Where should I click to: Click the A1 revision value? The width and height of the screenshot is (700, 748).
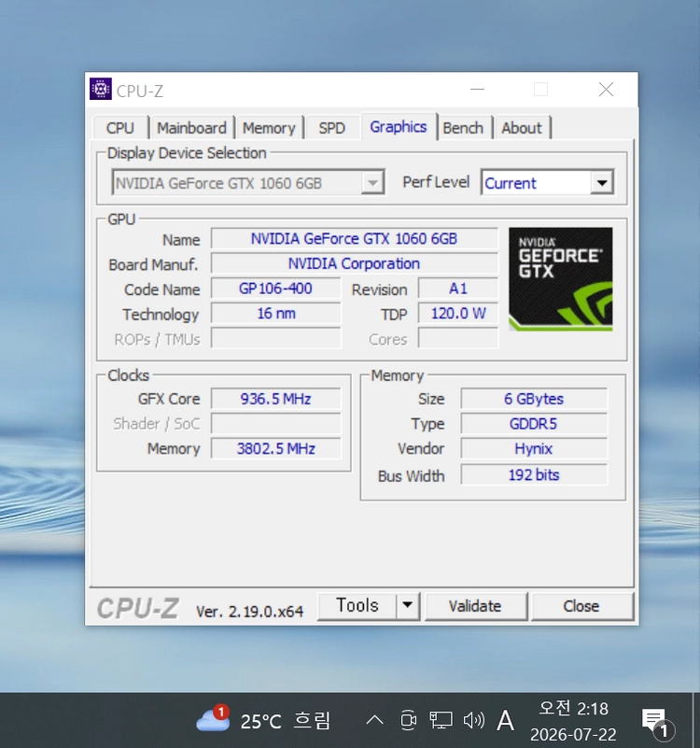458,289
